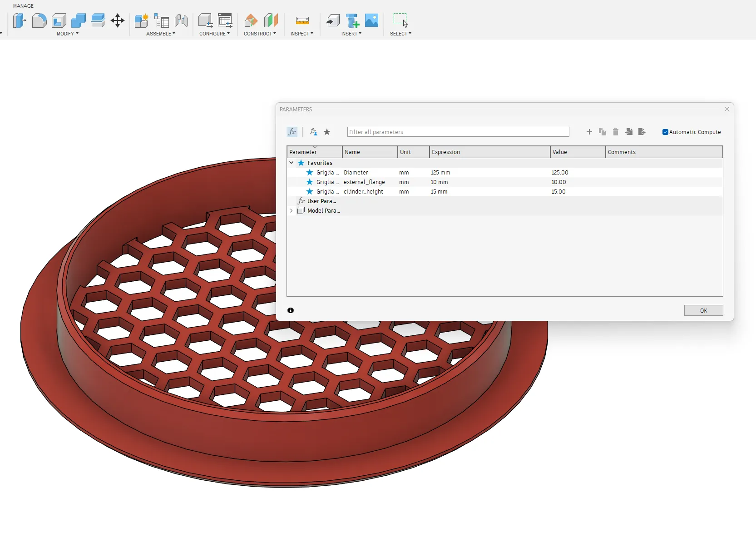Click the Joint tool icon in Assemble
This screenshot has width=756, height=533.
pos(181,20)
